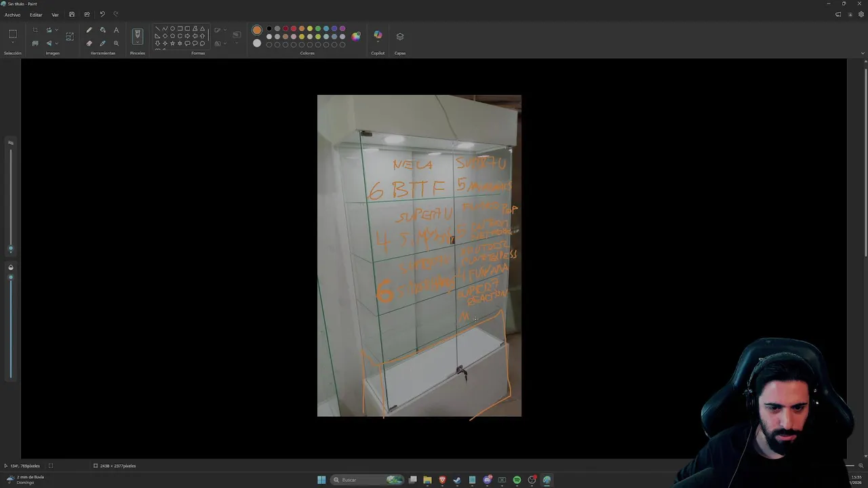Open the Ver menu

pos(55,14)
